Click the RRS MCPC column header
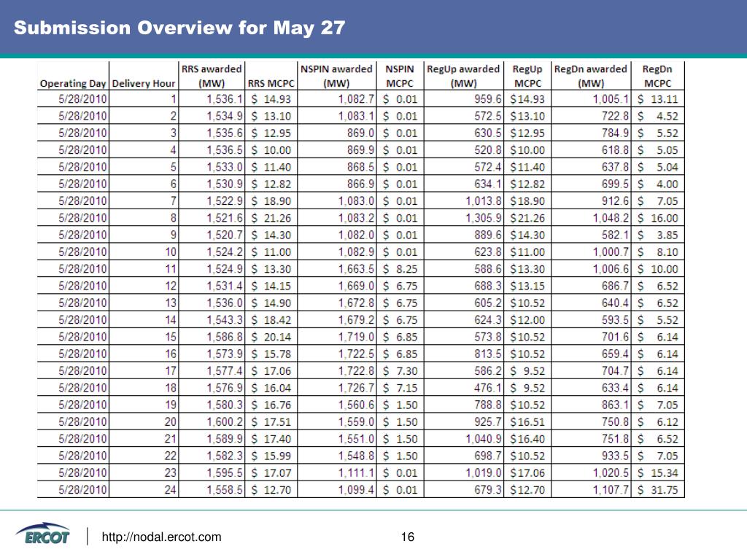747x560 pixels. [x=271, y=83]
